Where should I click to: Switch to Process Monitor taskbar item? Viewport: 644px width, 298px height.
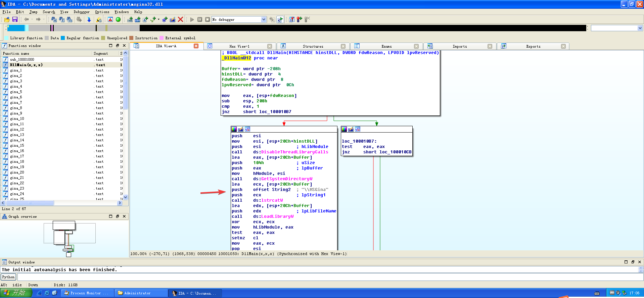(x=88, y=293)
